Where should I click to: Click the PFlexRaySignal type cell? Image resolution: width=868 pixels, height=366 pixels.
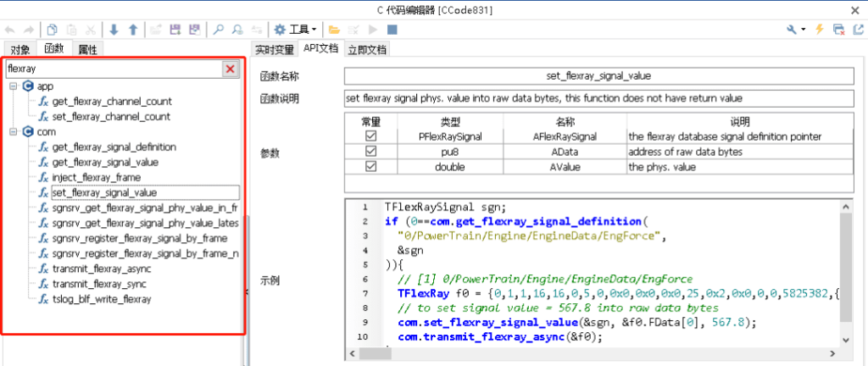click(x=451, y=136)
